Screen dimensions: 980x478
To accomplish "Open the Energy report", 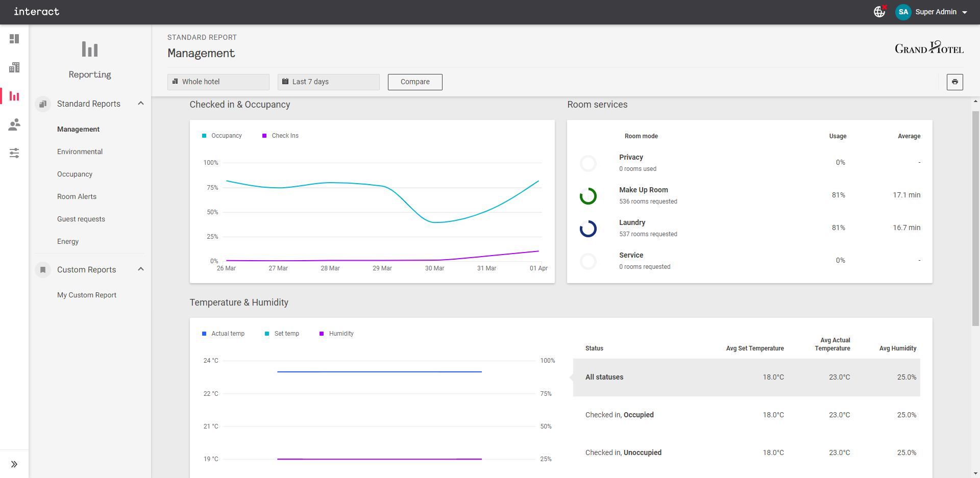I will pos(68,241).
